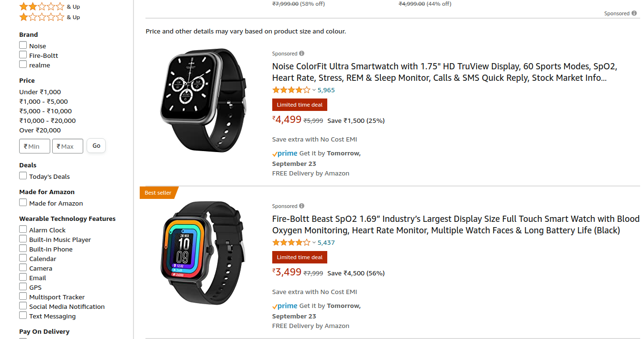
Task: Click the star rating of Fire-Boltt Beast
Action: pyautogui.click(x=291, y=242)
